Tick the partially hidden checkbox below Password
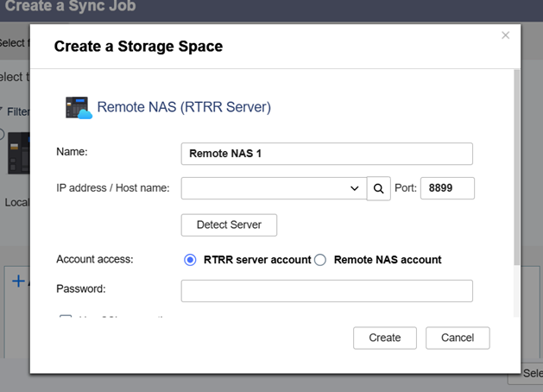 [x=66, y=318]
